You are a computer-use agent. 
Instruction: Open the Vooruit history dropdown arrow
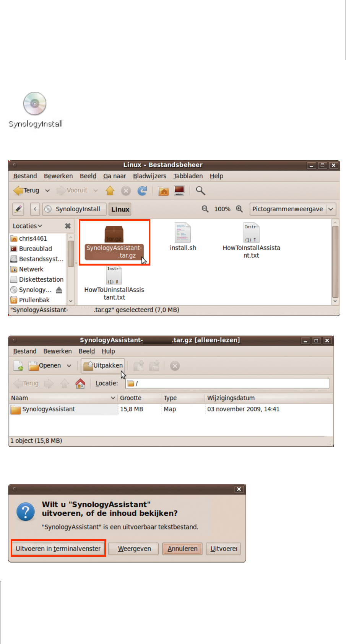(x=96, y=190)
